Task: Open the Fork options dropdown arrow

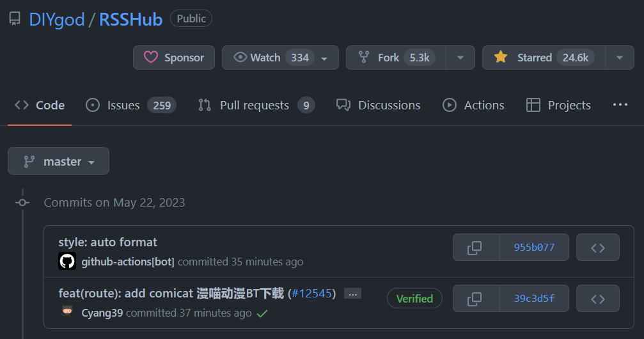Action: [x=460, y=58]
